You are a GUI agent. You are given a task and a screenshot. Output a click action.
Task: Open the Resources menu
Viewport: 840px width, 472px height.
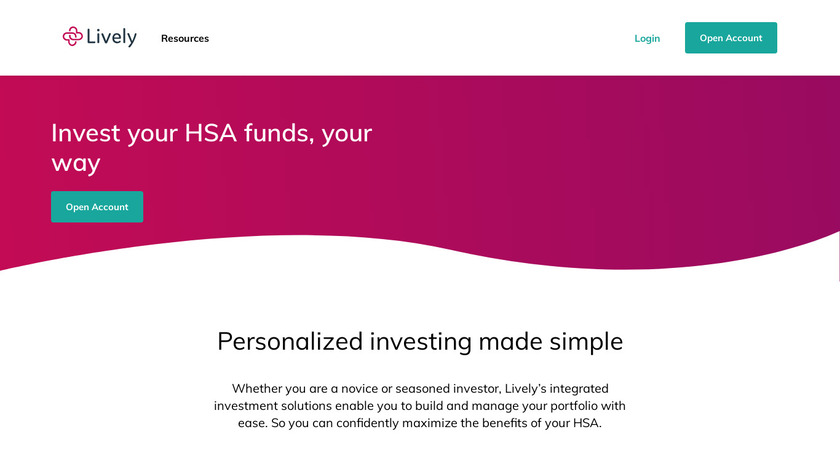pos(185,39)
